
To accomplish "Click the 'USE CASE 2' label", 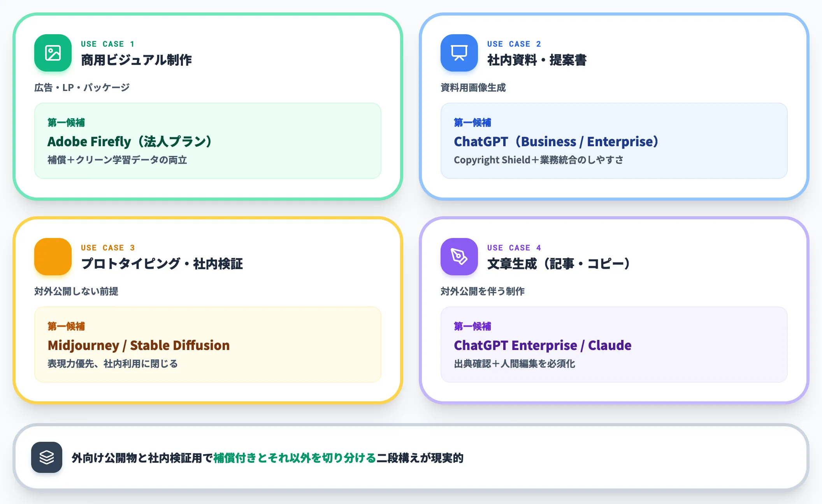I will [x=514, y=44].
